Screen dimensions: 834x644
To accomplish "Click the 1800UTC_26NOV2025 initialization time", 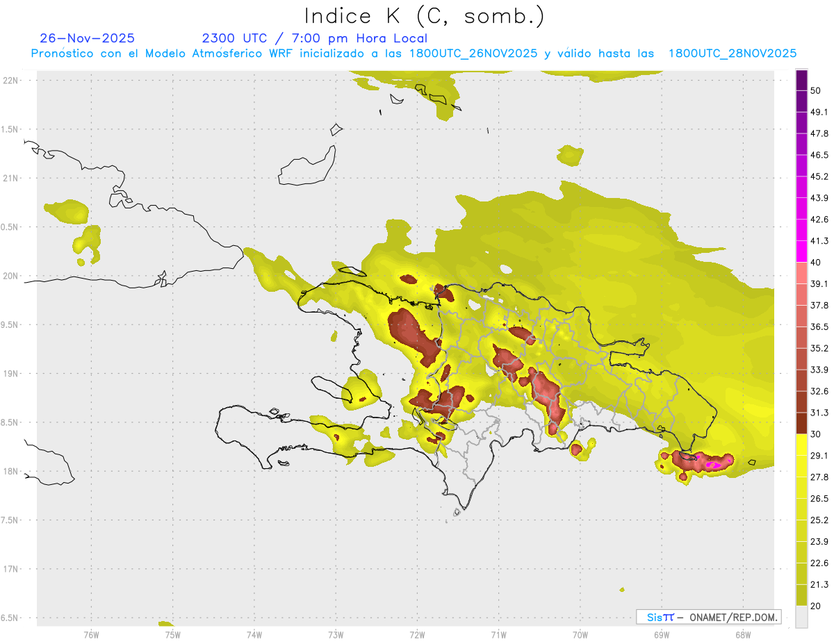I will (x=473, y=53).
